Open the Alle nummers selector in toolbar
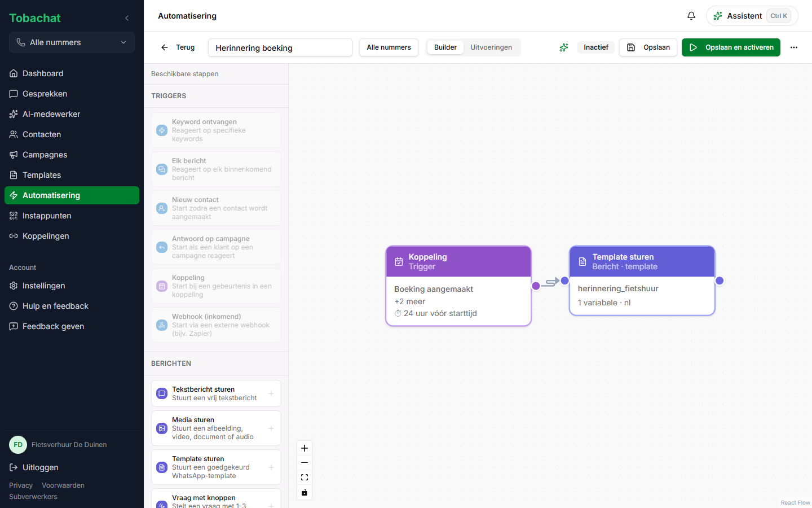The height and width of the screenshot is (508, 812). [389, 47]
